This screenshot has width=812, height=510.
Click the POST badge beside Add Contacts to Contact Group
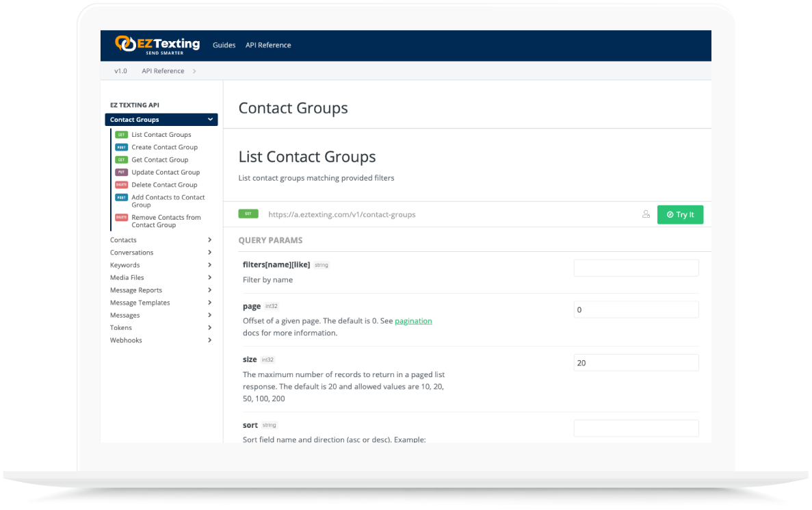(x=121, y=197)
